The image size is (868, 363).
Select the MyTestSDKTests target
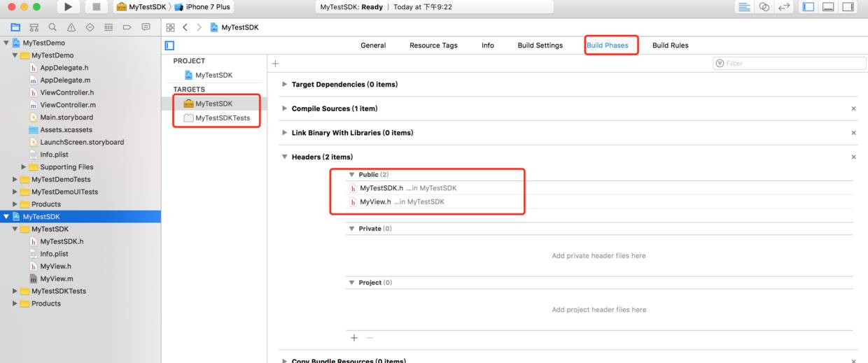click(x=216, y=118)
